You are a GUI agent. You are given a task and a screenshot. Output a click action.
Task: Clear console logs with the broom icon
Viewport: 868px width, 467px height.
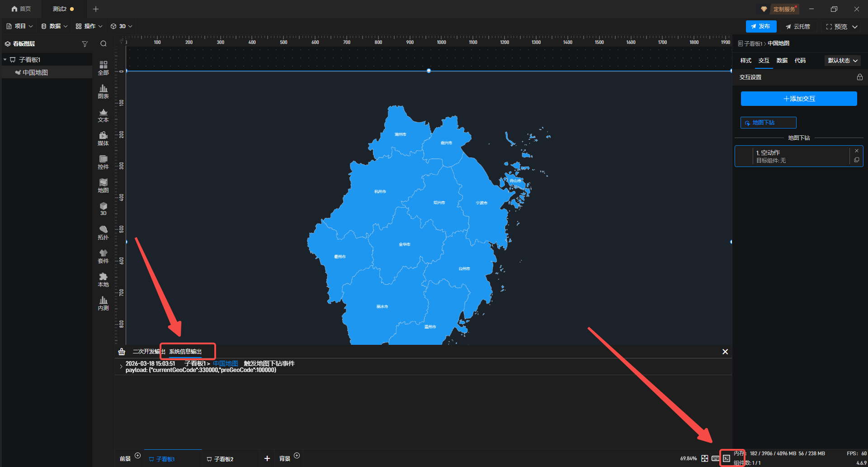tap(122, 352)
